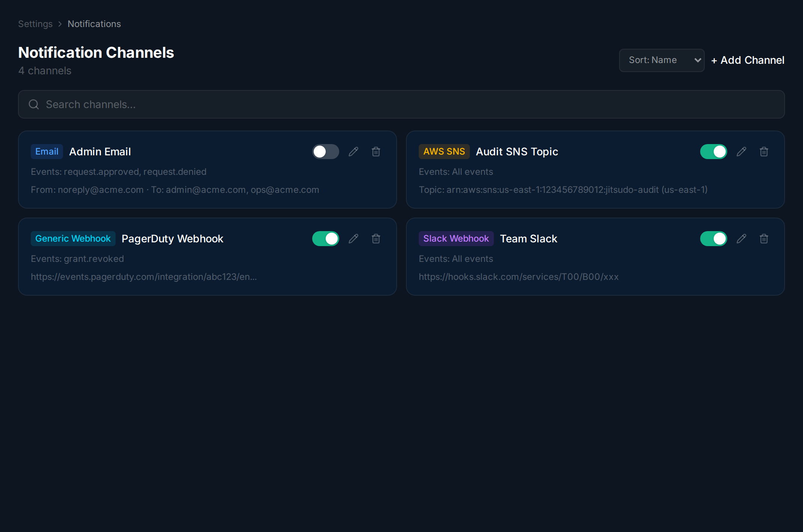The image size is (803, 532).
Task: Disable the Audit SNS Topic toggle
Action: (714, 152)
